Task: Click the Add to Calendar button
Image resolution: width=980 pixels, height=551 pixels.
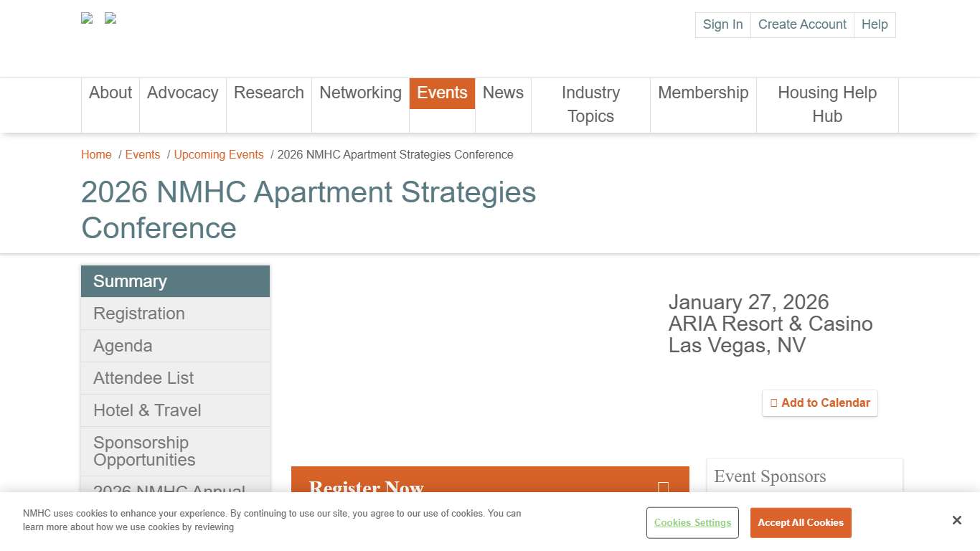Action: pos(819,403)
